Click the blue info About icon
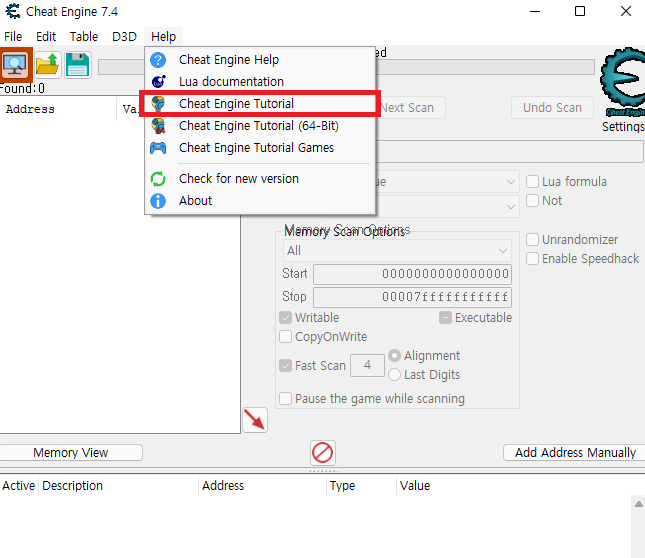 158,201
